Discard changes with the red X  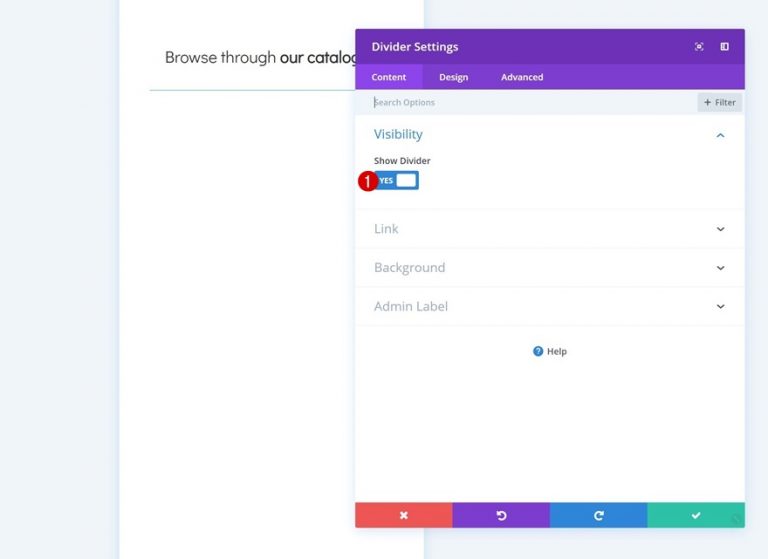[404, 515]
